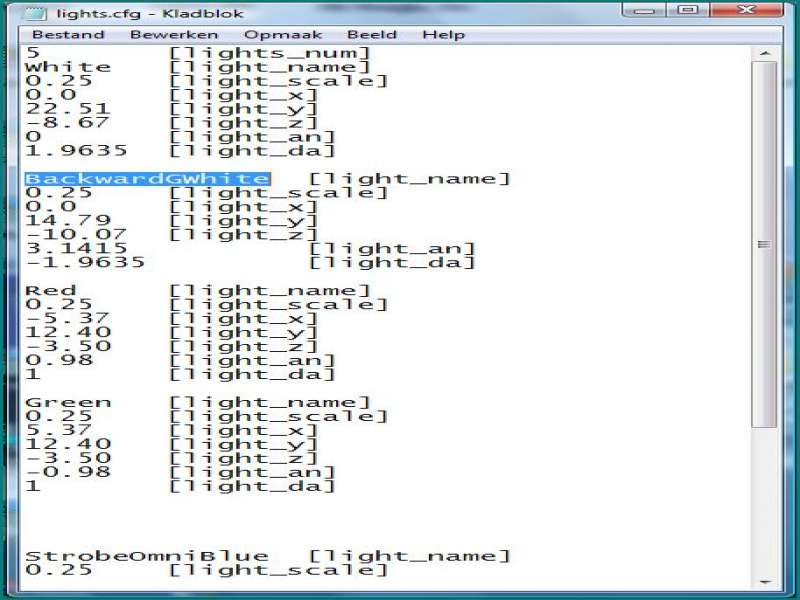Viewport: 800px width, 600px height.
Task: Close the lights.cfg Kladblok window
Action: click(746, 10)
